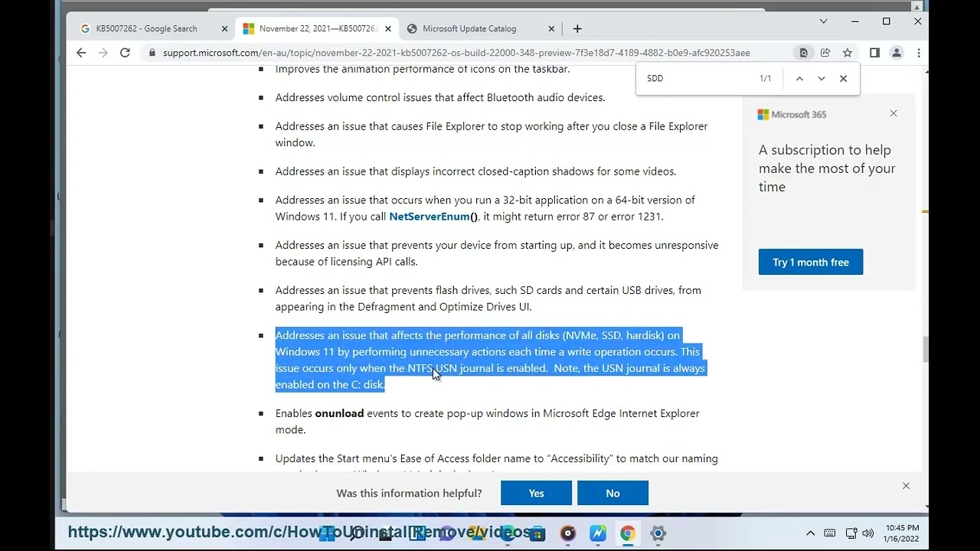The image size is (980, 551).
Task: Open Settings gear in taskbar
Action: point(658,533)
